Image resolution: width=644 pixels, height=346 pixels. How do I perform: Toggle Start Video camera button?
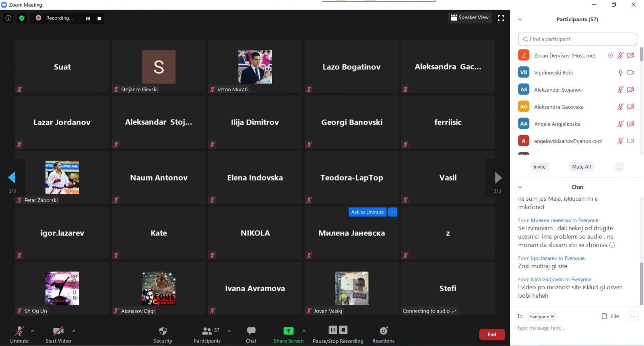(x=58, y=334)
